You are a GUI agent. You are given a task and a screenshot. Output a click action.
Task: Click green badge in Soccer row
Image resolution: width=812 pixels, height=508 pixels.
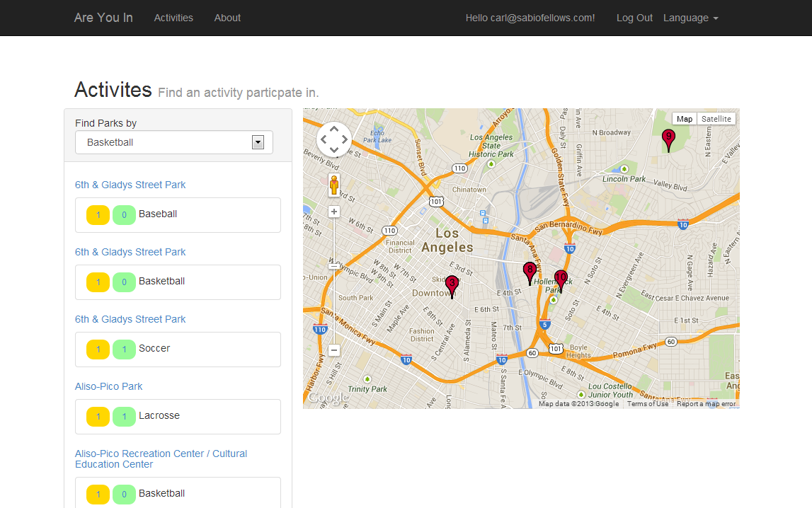(x=125, y=350)
